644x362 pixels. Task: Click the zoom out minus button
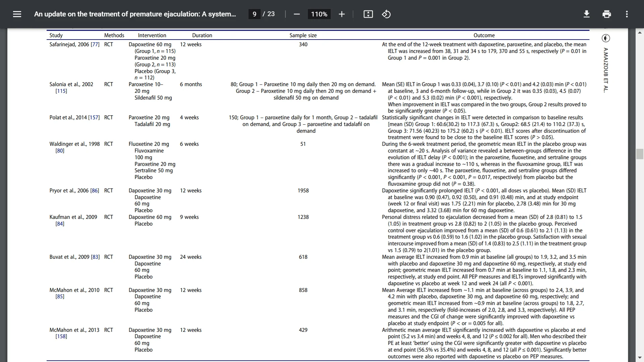tap(297, 14)
